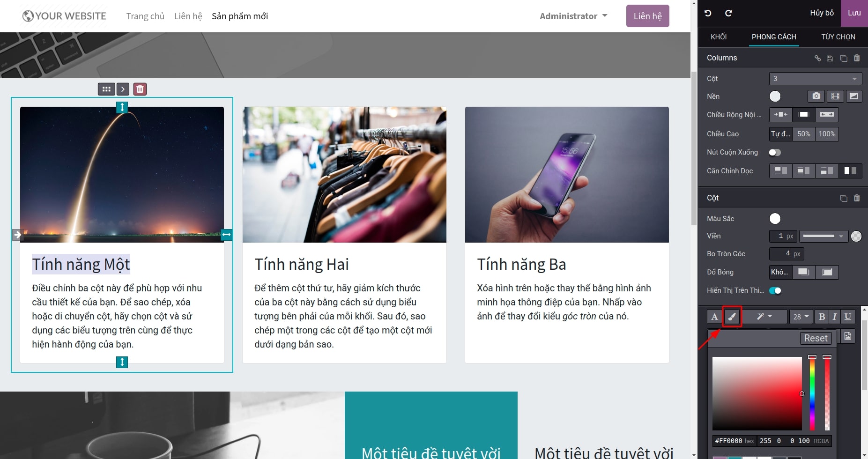Toggle the Nút Cuộn Xuống switch
The image size is (868, 459).
pos(775,152)
